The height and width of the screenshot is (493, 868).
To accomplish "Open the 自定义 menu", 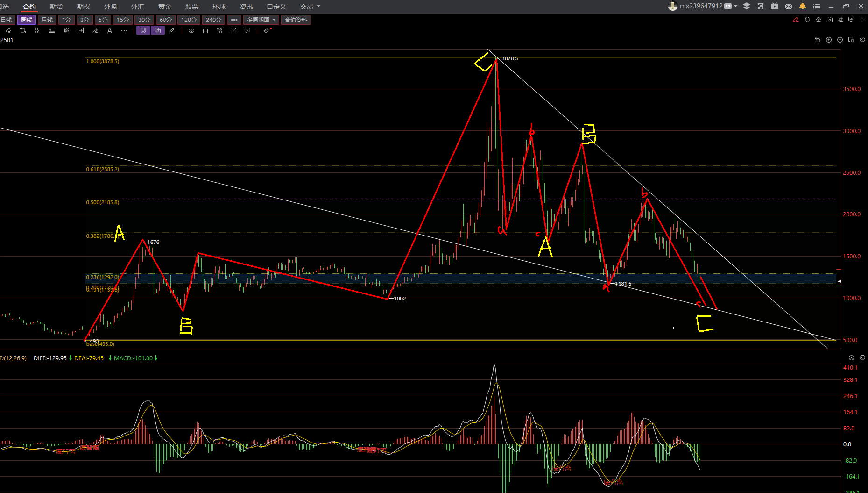I will (276, 7).
